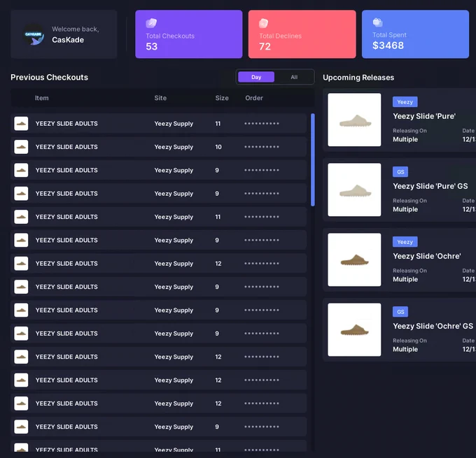Click the Item column header
Viewport: 476px width, 458px height.
coord(41,98)
